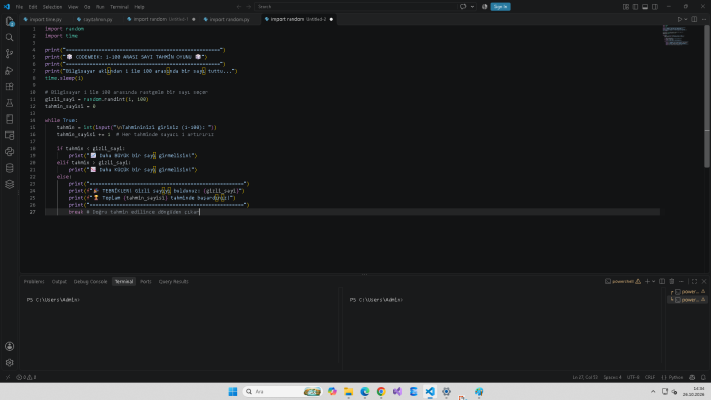Open the Terminal menu
Viewport: 711px width, 400px height.
pyautogui.click(x=119, y=7)
